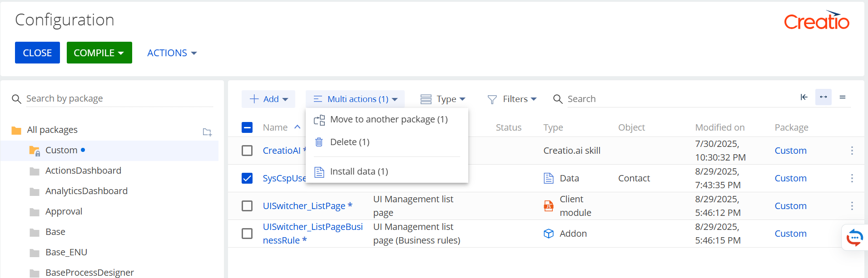The height and width of the screenshot is (278, 868).
Task: Sort by the Name column header
Action: tap(275, 127)
